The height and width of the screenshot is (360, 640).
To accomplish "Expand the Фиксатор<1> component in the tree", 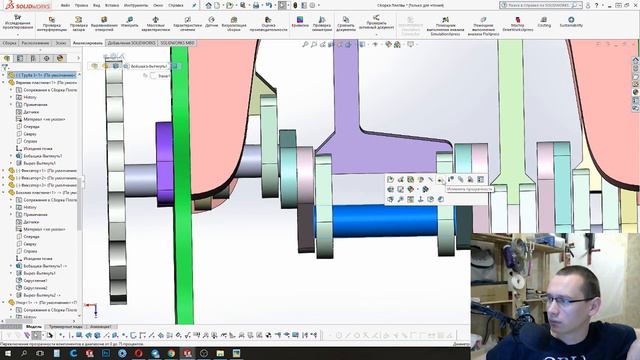I will point(4,171).
